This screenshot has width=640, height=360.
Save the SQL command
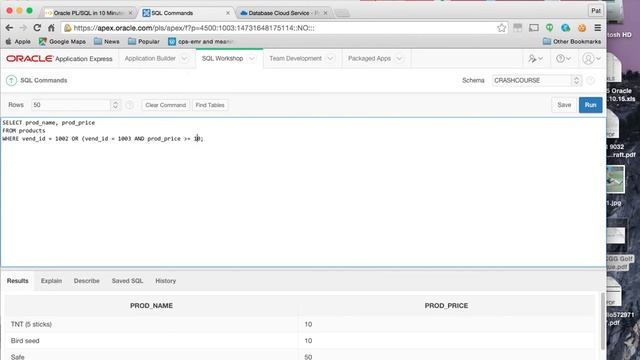(x=564, y=105)
